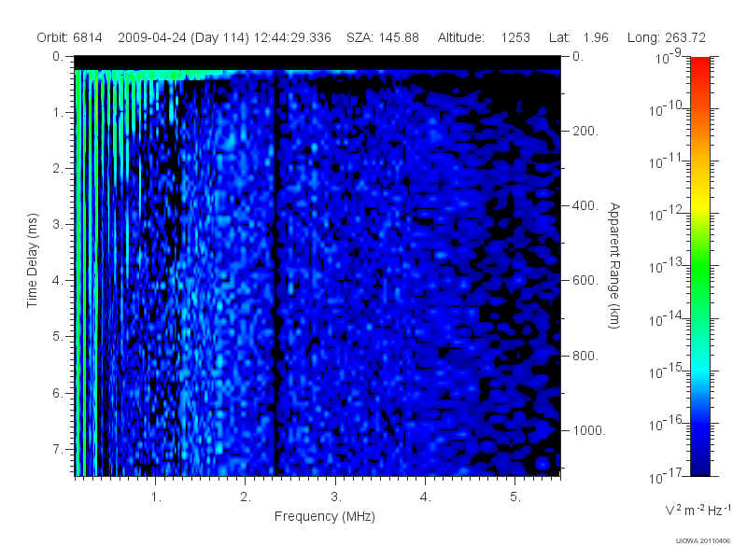Click the SZA: 145.88 value
Image resolution: width=747 pixels, height=560 pixels.
point(383,37)
